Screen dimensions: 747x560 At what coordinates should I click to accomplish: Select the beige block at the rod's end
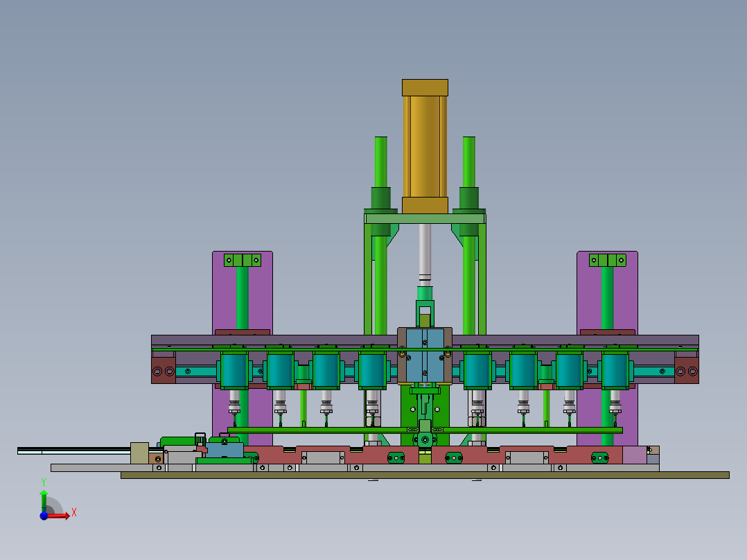coord(139,453)
